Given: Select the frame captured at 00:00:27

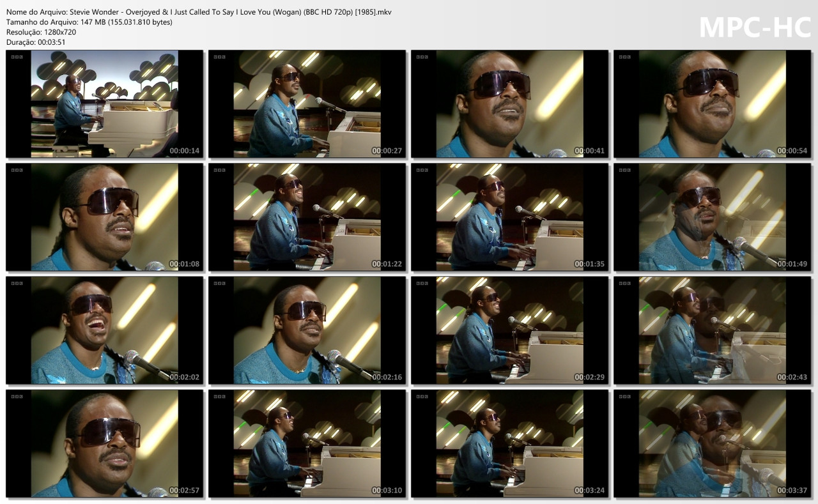Looking at the screenshot, I should [x=306, y=103].
